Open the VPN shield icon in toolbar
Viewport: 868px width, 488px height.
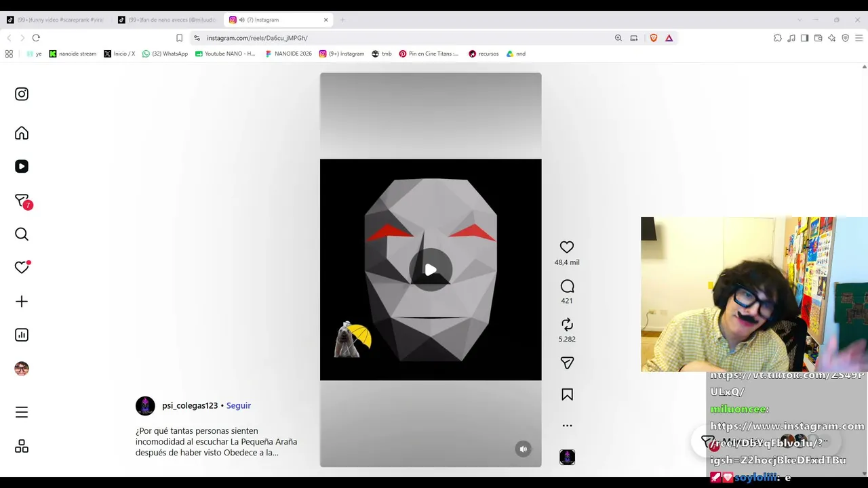[x=845, y=38]
